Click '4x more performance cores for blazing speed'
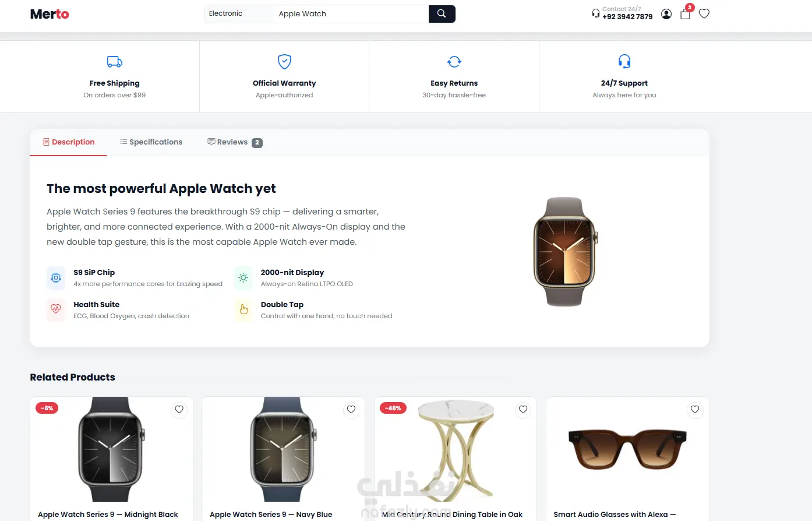 [148, 284]
